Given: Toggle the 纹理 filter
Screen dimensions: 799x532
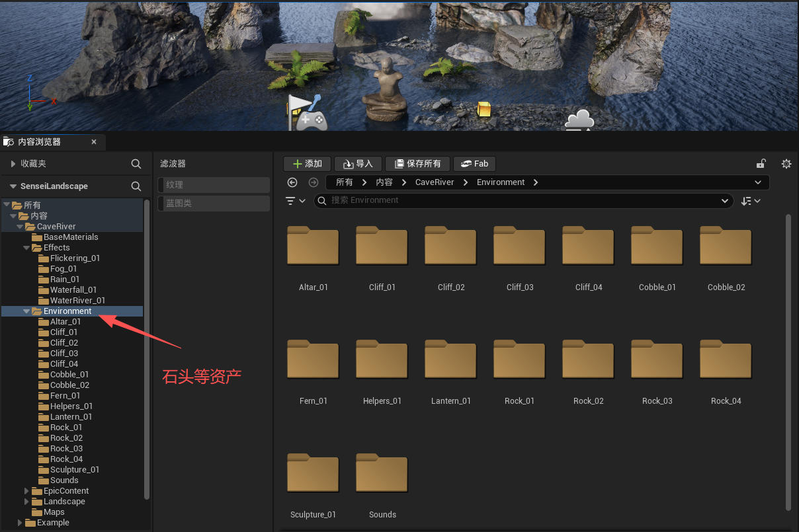Looking at the screenshot, I should (214, 185).
